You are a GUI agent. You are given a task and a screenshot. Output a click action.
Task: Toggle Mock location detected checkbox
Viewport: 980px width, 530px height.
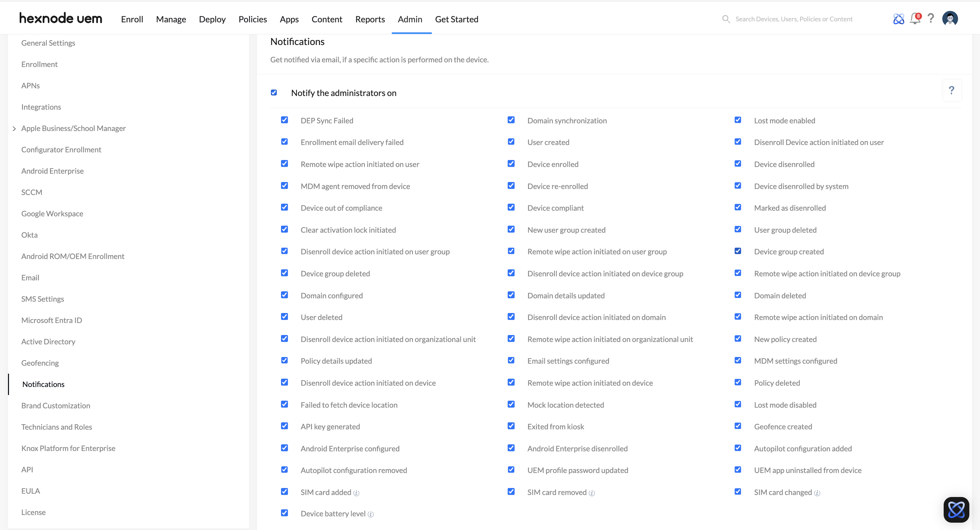click(511, 404)
